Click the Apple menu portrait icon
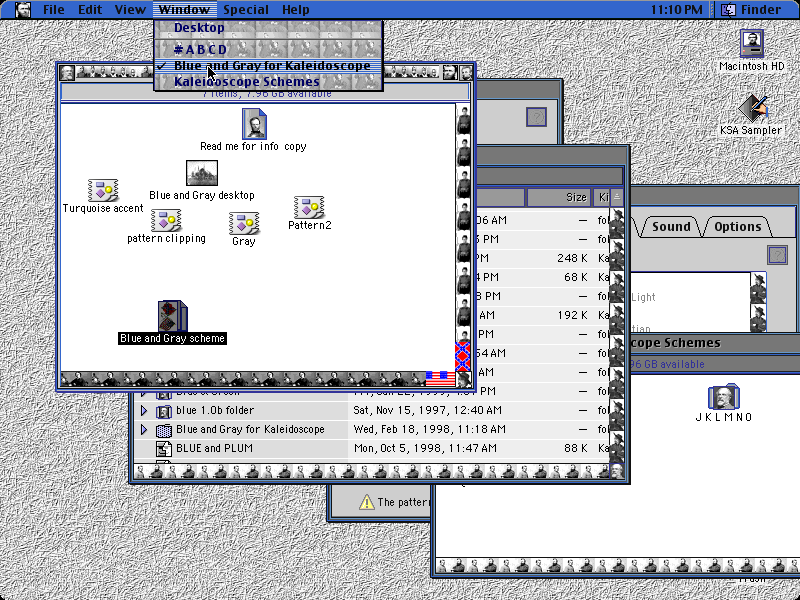The height and width of the screenshot is (600, 800). click(22, 10)
